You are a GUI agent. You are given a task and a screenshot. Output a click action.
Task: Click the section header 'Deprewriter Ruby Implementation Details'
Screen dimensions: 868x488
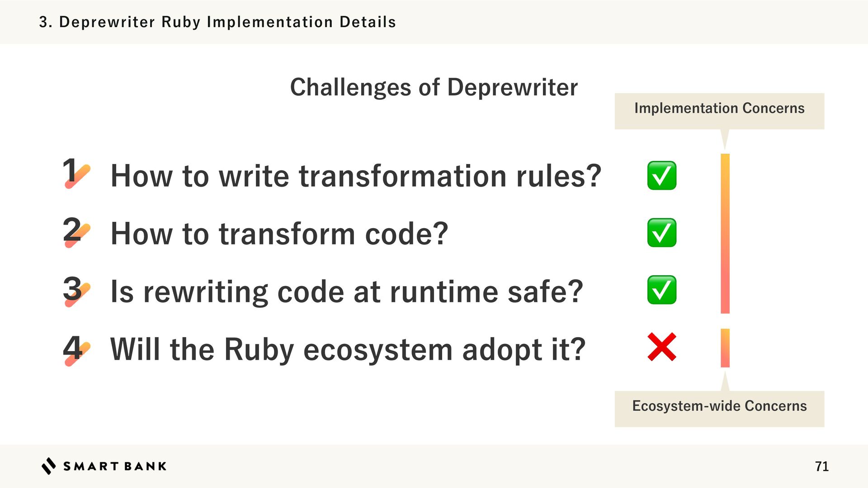coord(217,22)
